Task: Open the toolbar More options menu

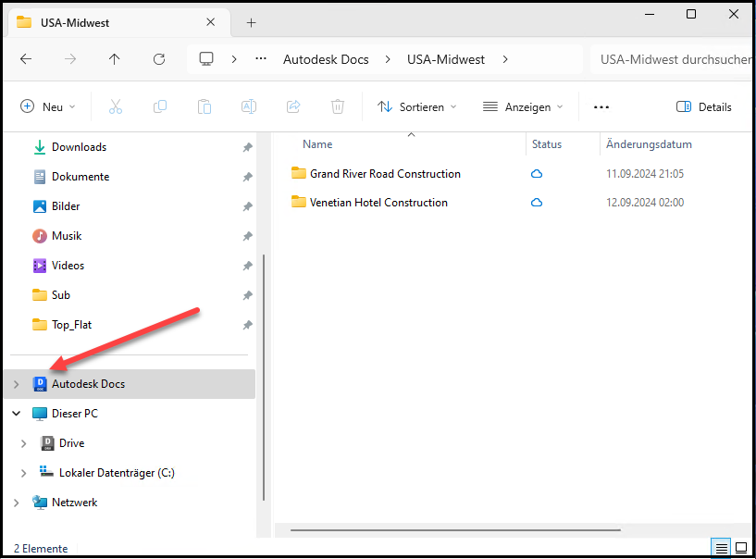Action: click(x=601, y=107)
